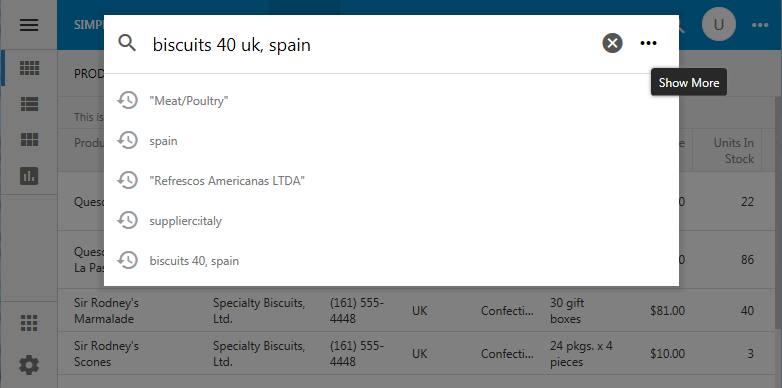This screenshot has height=388, width=782.
Task: Select the grid view icon in sidebar
Action: 29,68
